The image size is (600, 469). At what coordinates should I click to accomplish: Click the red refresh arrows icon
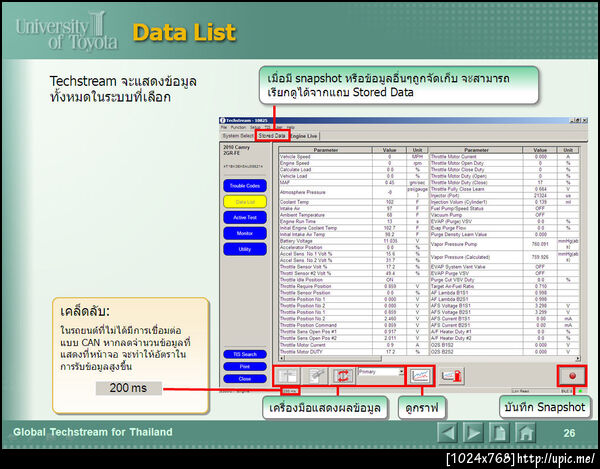[x=342, y=376]
